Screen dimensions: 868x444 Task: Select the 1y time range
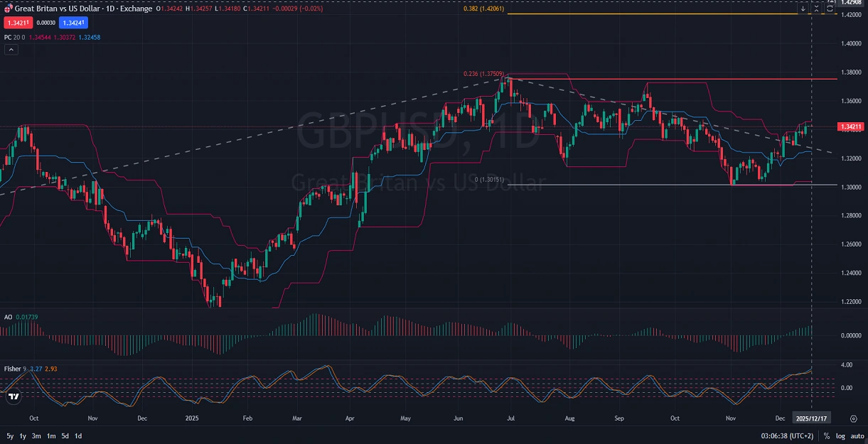click(x=23, y=435)
